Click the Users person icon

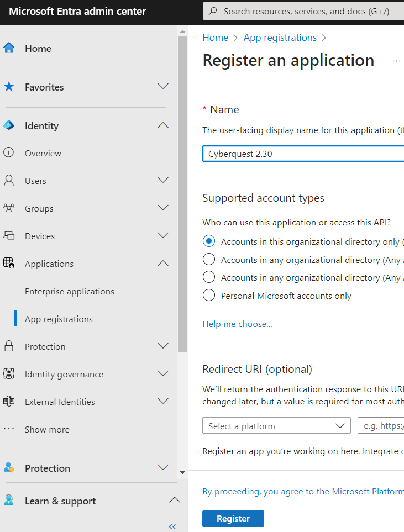coord(9,181)
